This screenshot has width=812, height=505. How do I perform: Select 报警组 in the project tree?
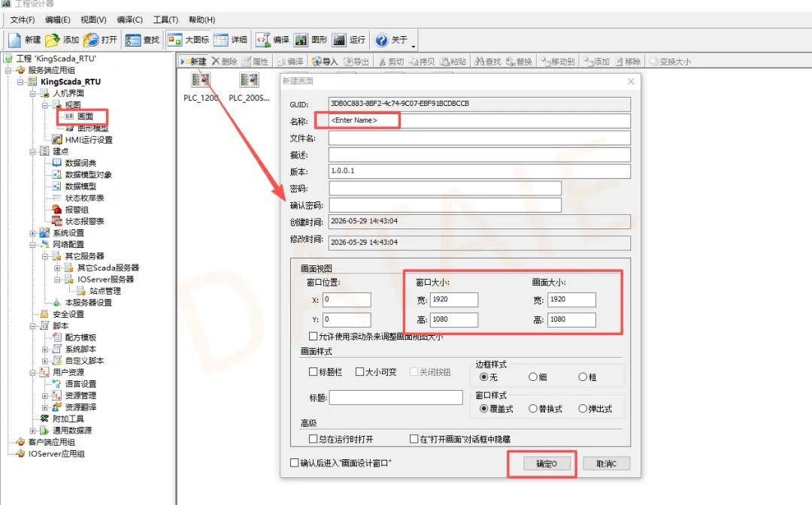click(76, 210)
